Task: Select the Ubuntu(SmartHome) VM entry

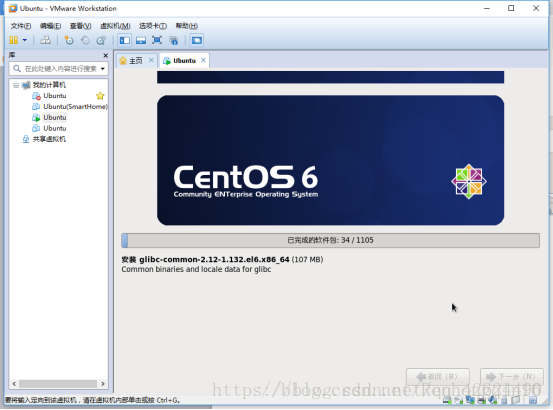Action: [75, 106]
